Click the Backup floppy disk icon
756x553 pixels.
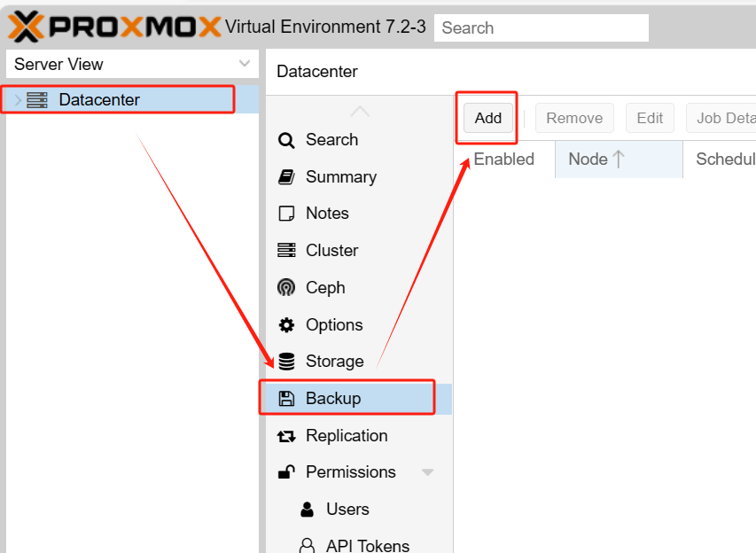click(x=286, y=399)
